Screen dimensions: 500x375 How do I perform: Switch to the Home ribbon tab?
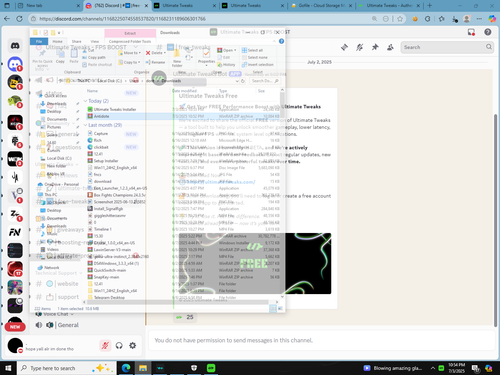pos(57,41)
